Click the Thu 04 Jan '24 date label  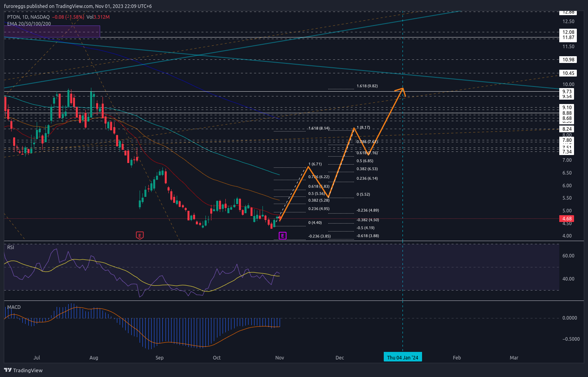tap(403, 357)
